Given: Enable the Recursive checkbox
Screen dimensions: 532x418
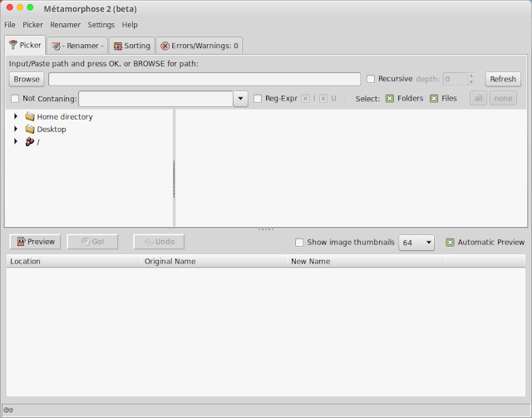Looking at the screenshot, I should (x=371, y=79).
